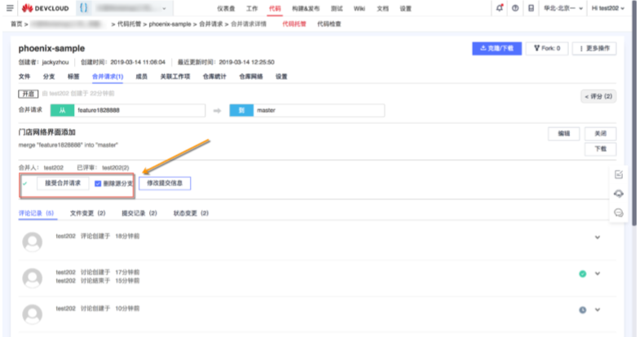Open the region selector dropdown

[x=563, y=8]
